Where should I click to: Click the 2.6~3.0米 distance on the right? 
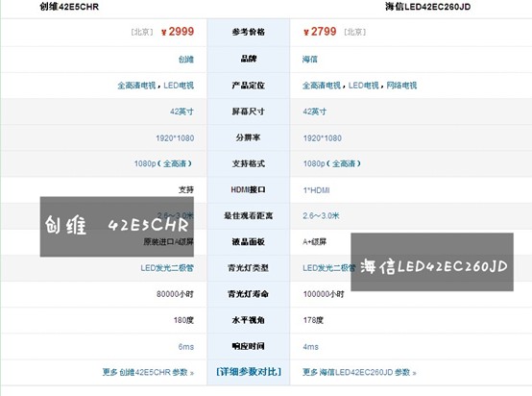321,215
